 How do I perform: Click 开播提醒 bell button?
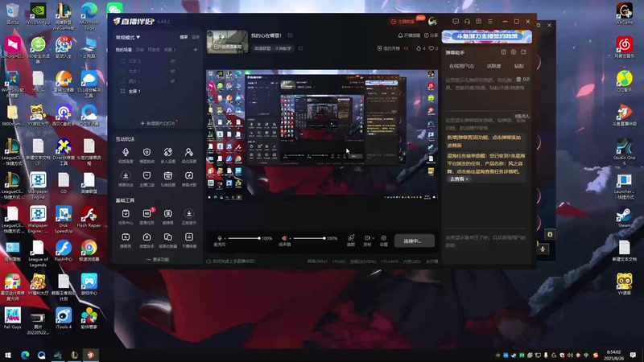[x=409, y=35]
